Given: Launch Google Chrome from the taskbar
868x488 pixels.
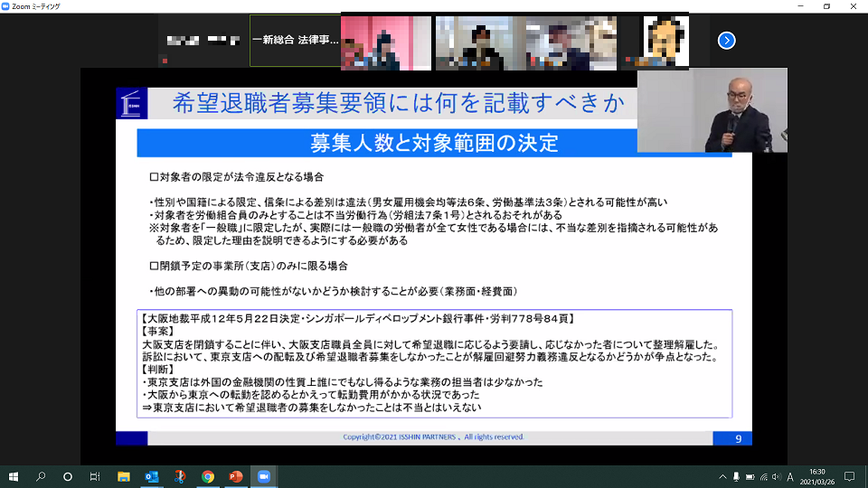Looking at the screenshot, I should (208, 476).
